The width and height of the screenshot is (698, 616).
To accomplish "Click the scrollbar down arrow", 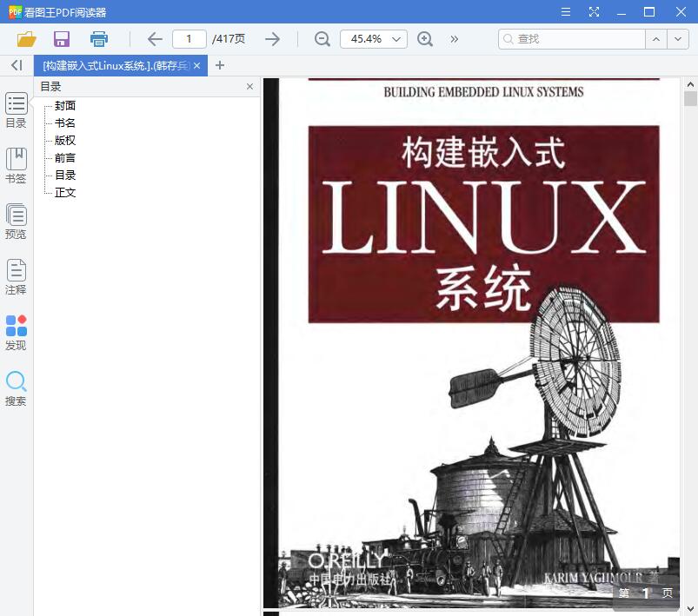I will pos(690,608).
